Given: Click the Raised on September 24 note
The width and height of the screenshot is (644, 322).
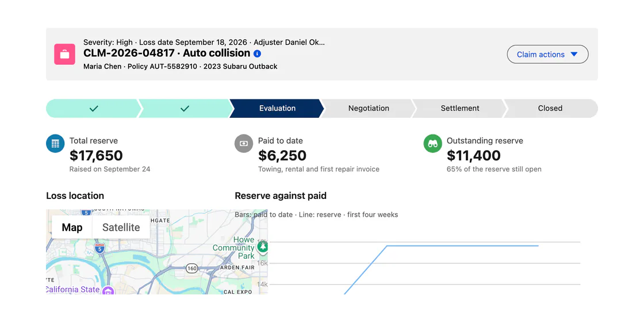Looking at the screenshot, I should coord(110,169).
